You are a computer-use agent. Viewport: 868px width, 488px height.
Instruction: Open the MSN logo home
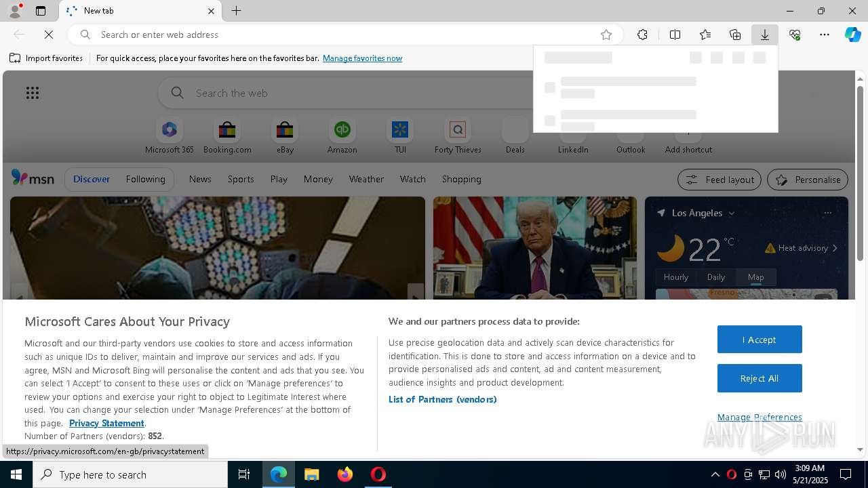coord(33,178)
